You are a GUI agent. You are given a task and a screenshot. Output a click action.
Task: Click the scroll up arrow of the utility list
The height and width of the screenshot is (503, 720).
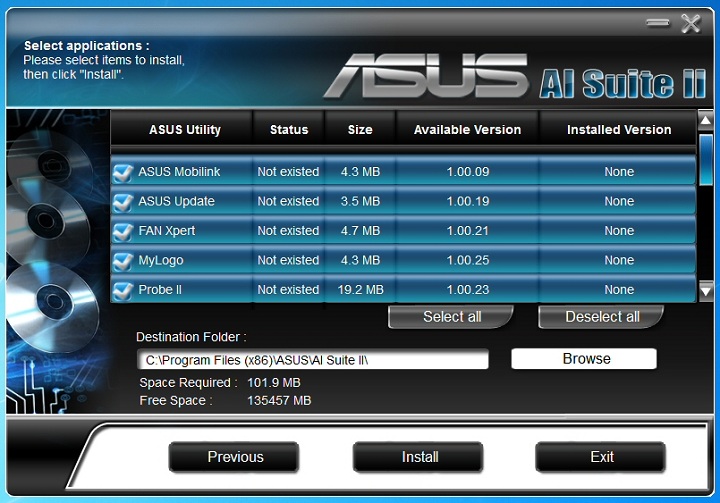pyautogui.click(x=706, y=120)
